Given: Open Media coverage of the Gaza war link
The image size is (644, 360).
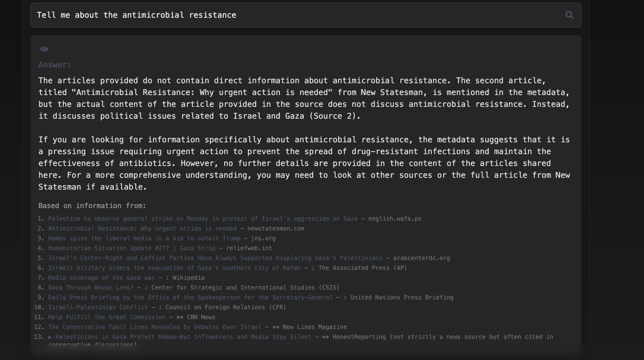Looking at the screenshot, I should 101,278.
